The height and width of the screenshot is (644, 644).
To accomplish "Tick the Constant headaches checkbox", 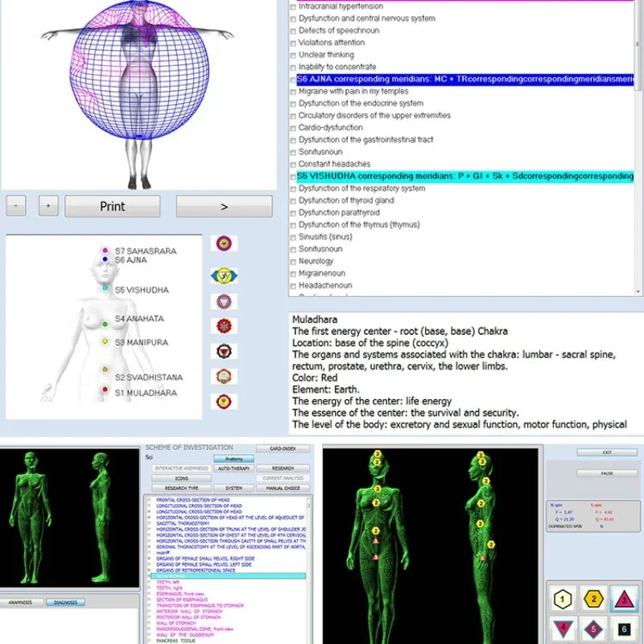I will point(293,165).
